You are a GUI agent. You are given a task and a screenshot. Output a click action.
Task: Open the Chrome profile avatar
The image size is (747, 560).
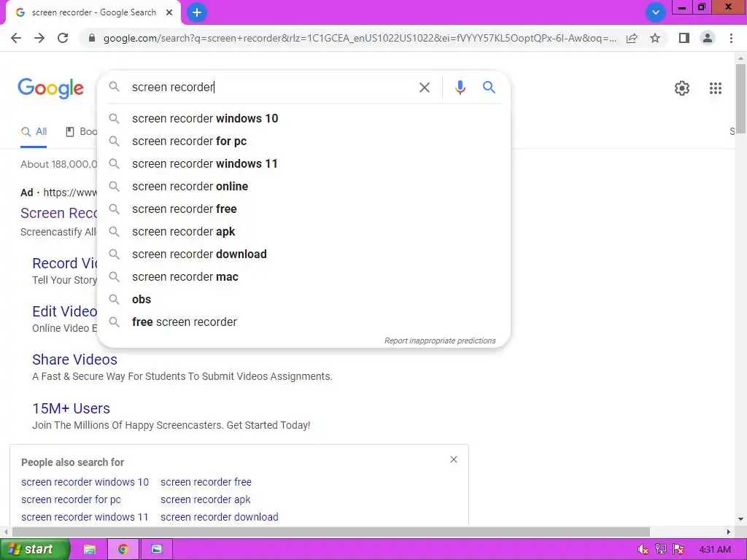tap(708, 38)
